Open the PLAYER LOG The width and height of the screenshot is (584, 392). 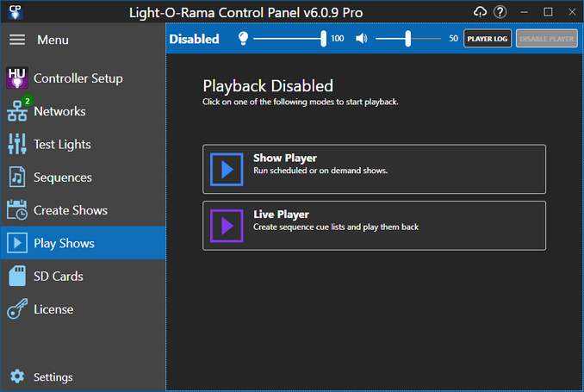coord(488,39)
